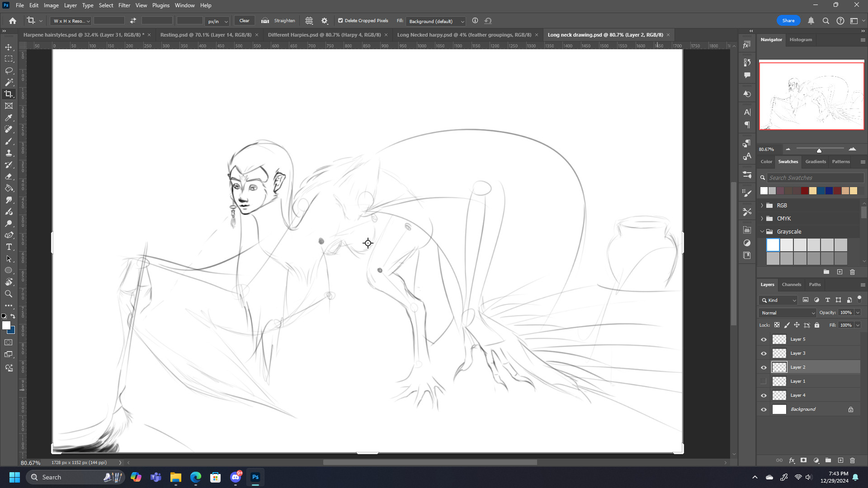Expand the RGB swatch folder

click(762, 205)
